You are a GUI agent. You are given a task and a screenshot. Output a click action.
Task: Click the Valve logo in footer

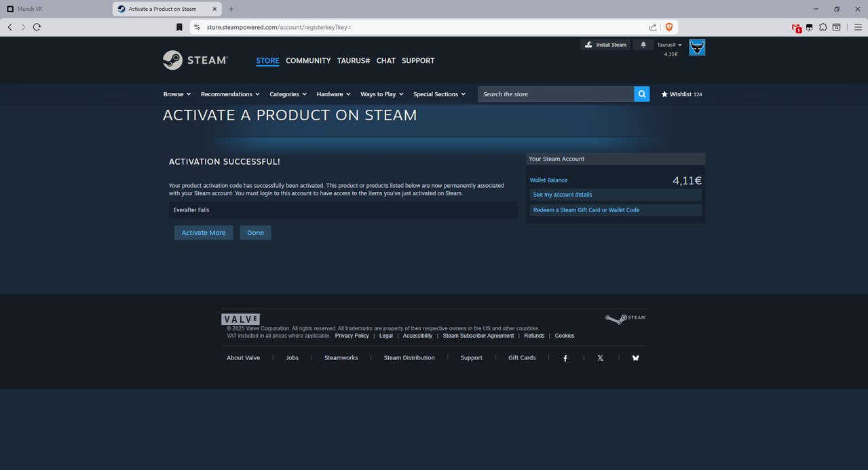pos(240,319)
